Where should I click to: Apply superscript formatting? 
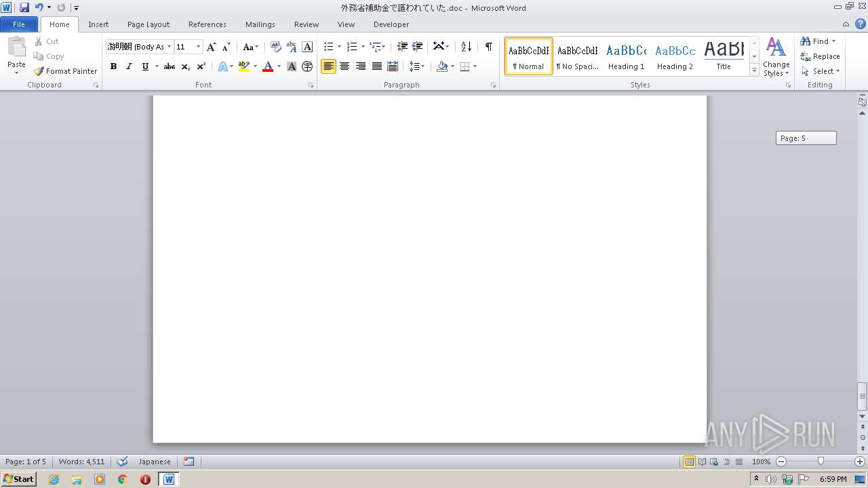201,66
